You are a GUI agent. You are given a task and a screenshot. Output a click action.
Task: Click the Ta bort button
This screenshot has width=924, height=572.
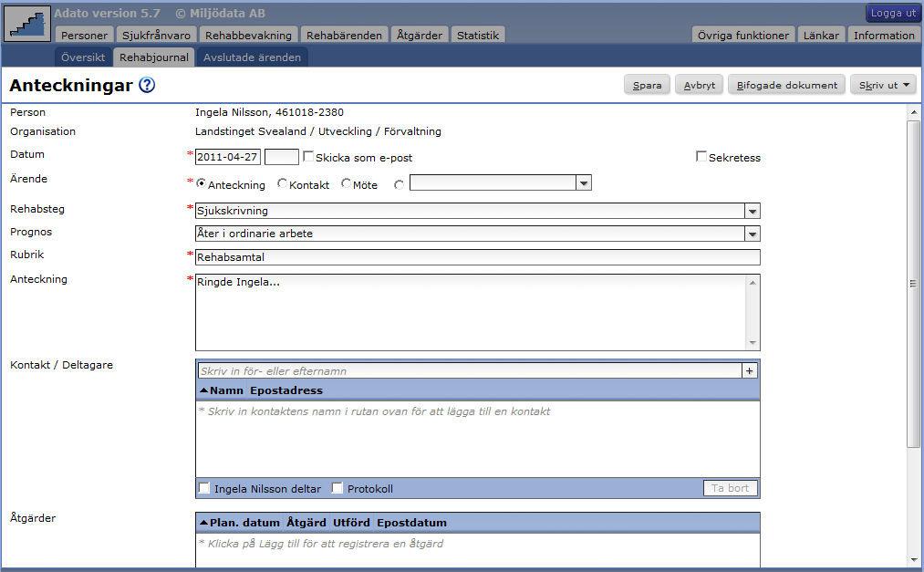click(x=730, y=488)
